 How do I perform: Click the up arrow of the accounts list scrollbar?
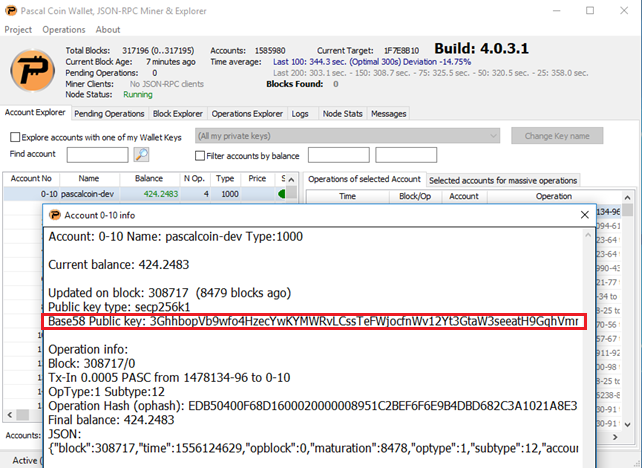(291, 180)
